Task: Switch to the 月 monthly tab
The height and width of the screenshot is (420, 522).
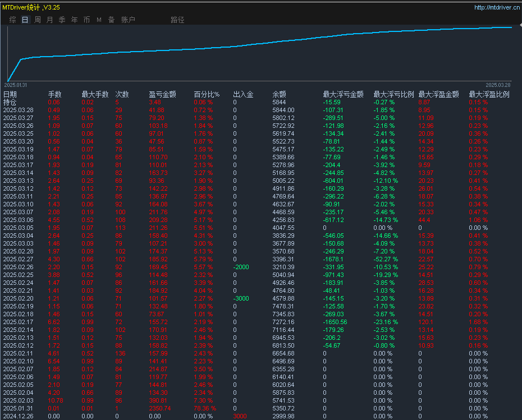Action: point(49,20)
